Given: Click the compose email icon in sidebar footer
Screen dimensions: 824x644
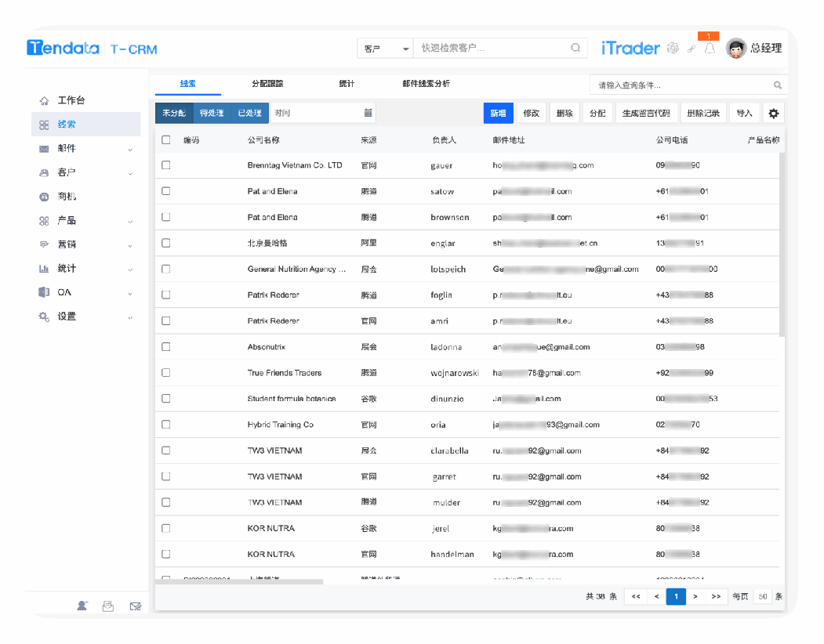Looking at the screenshot, I should [136, 606].
